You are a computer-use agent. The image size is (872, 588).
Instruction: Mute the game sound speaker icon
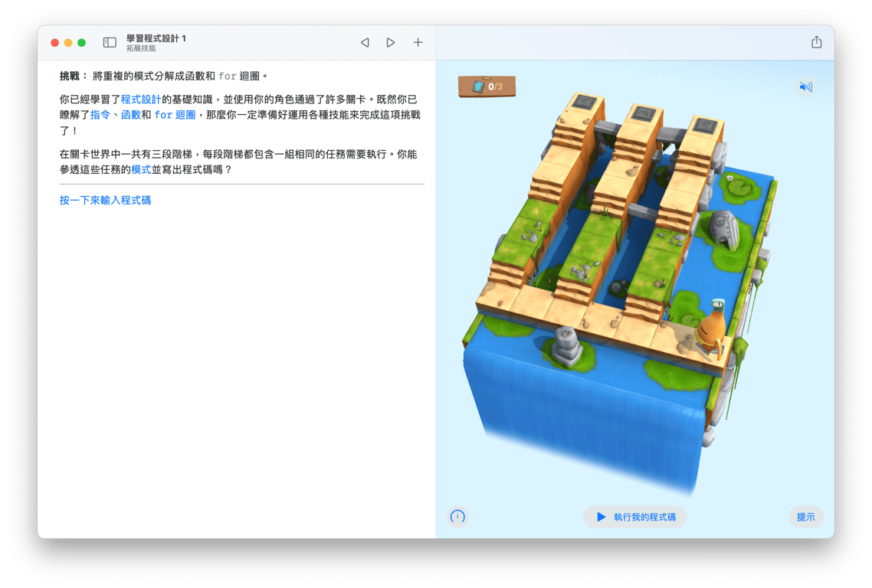[x=806, y=87]
